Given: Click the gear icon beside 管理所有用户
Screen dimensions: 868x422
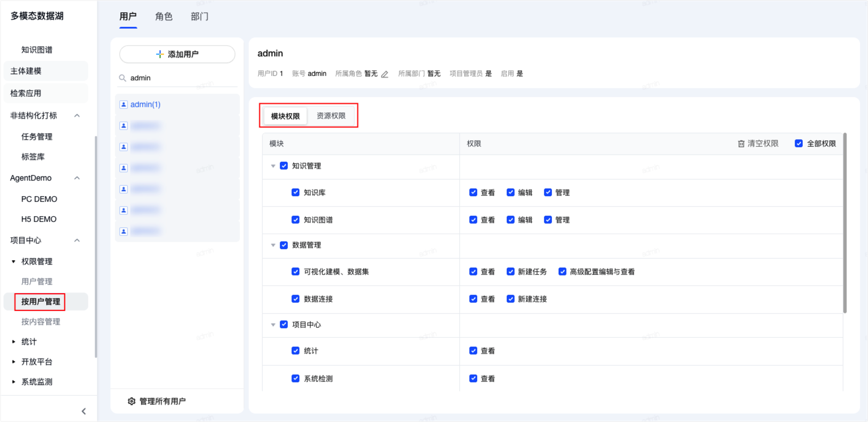Looking at the screenshot, I should coord(132,401).
